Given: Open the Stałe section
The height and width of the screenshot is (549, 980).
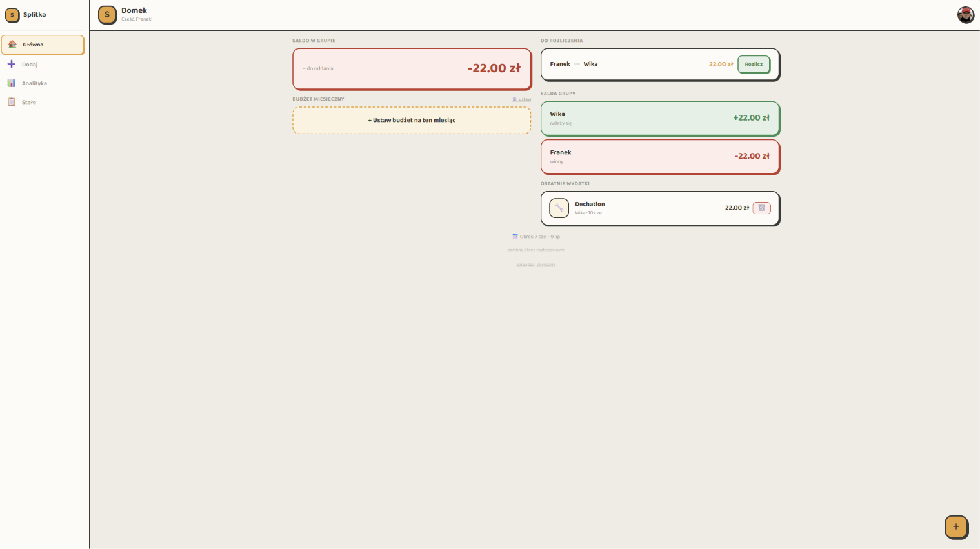Looking at the screenshot, I should pyautogui.click(x=43, y=102).
